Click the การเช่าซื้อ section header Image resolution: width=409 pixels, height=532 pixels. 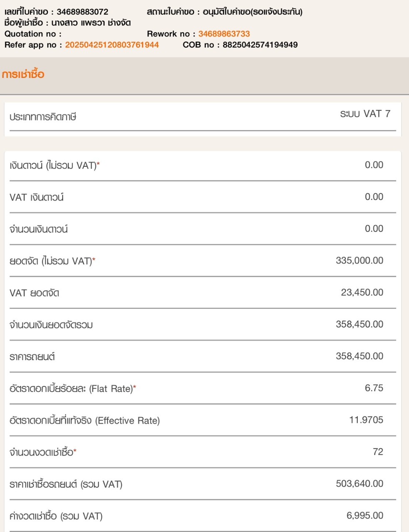pyautogui.click(x=23, y=74)
